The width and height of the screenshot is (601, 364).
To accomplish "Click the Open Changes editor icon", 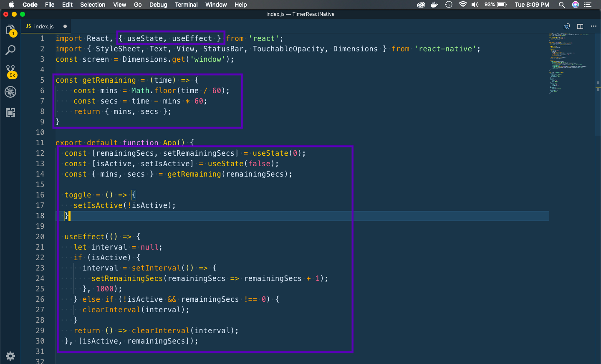I will coord(566,26).
